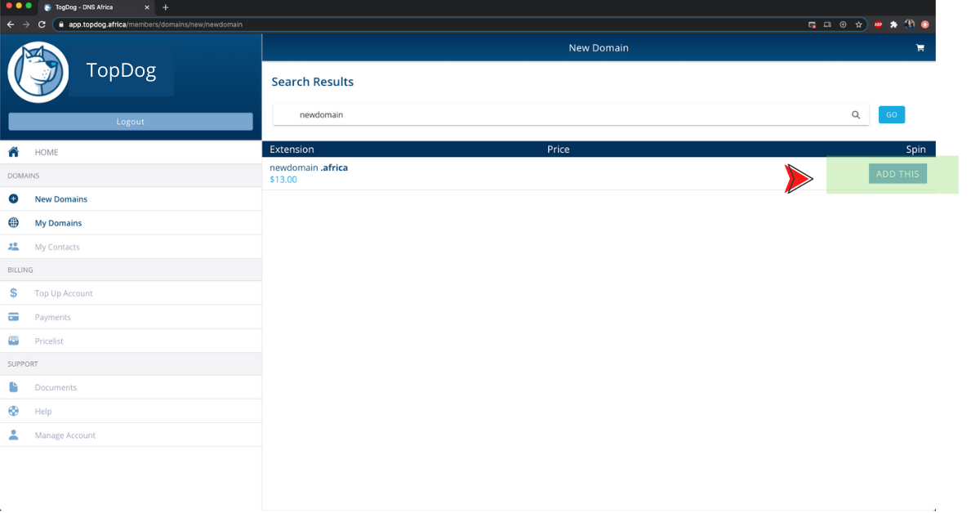This screenshot has height=513, width=980.
Task: Click the HOME house icon
Action: (x=14, y=152)
